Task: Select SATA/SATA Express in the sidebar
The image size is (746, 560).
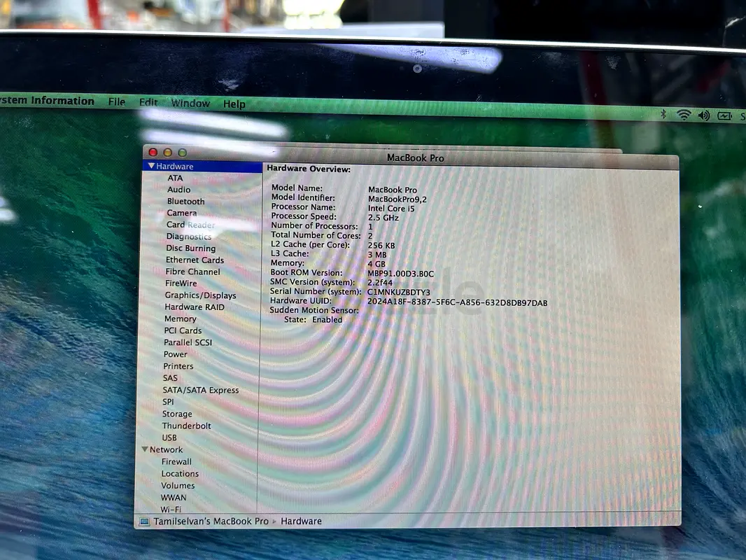Action: click(200, 390)
